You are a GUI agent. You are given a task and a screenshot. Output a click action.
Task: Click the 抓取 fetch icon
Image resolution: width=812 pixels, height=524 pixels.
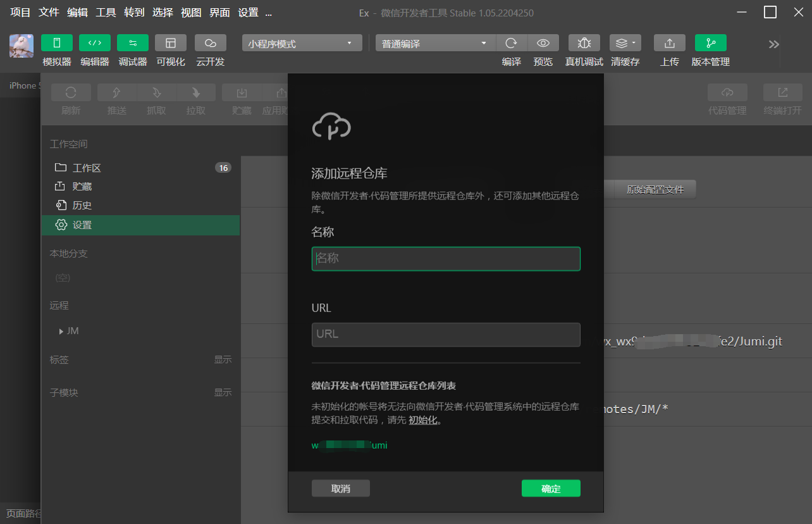[156, 92]
